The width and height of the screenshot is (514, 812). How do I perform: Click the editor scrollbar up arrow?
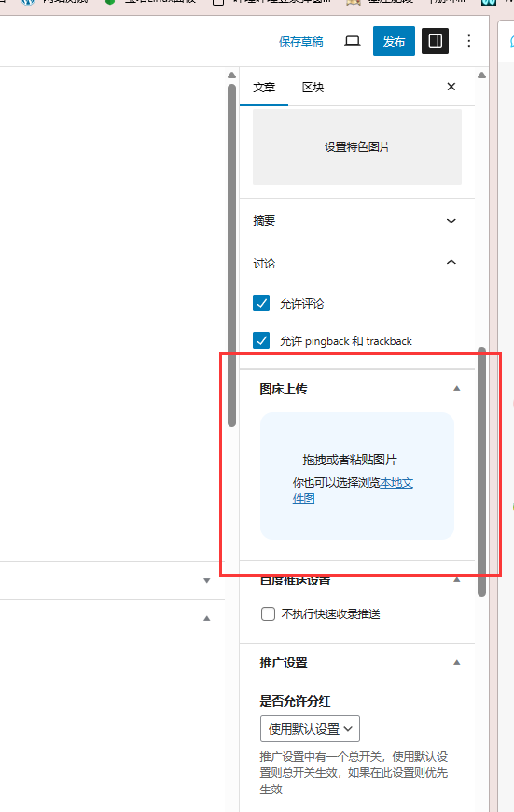[x=231, y=76]
